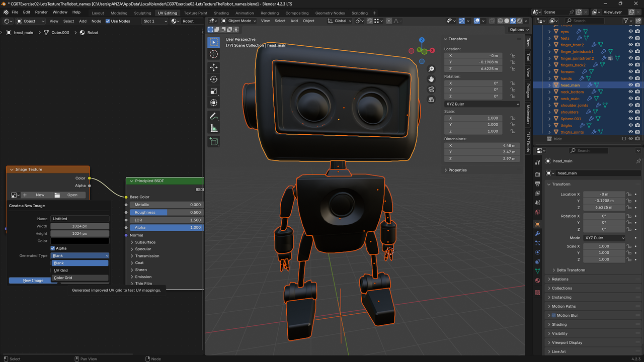Toggle the Alpha checkbox in New Image
Viewport: 644px width, 362px height.
click(53, 248)
